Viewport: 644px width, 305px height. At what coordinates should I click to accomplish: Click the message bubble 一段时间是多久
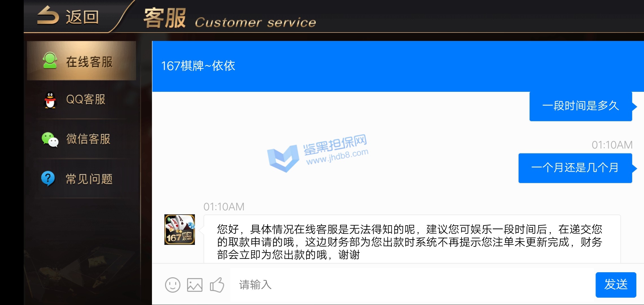581,106
